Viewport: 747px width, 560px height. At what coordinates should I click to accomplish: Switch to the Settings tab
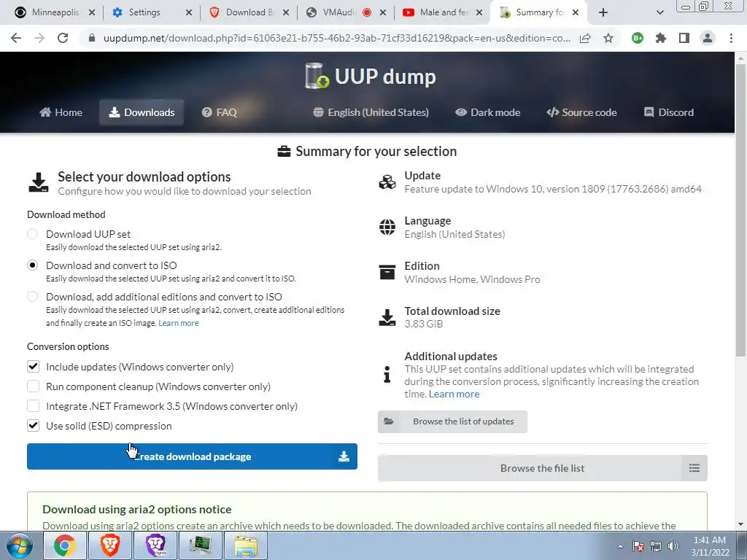pyautogui.click(x=144, y=12)
